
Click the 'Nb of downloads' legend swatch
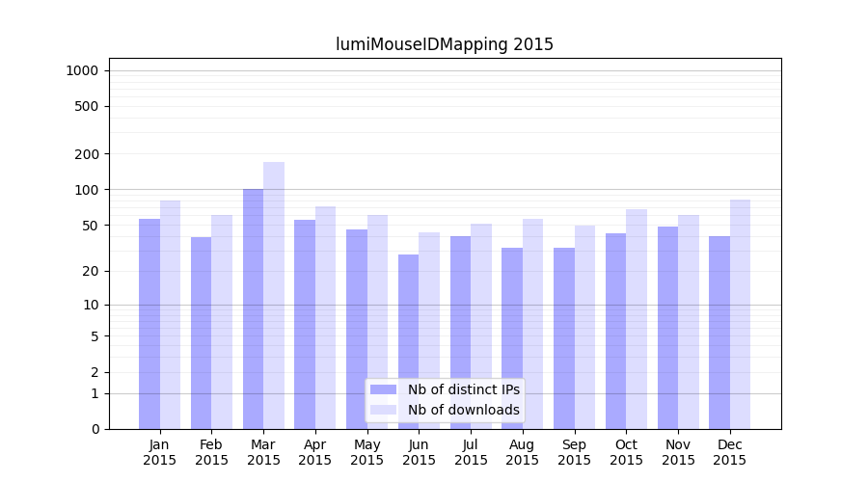[383, 410]
